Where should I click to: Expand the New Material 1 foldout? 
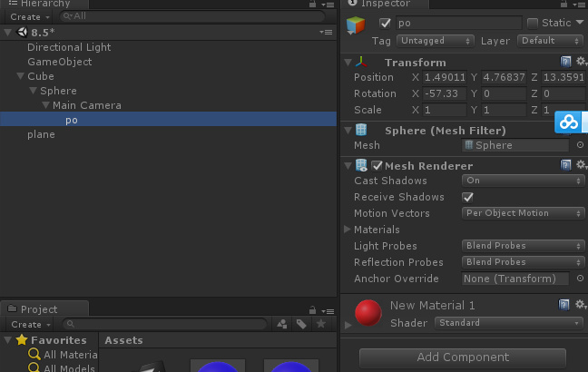(x=348, y=325)
